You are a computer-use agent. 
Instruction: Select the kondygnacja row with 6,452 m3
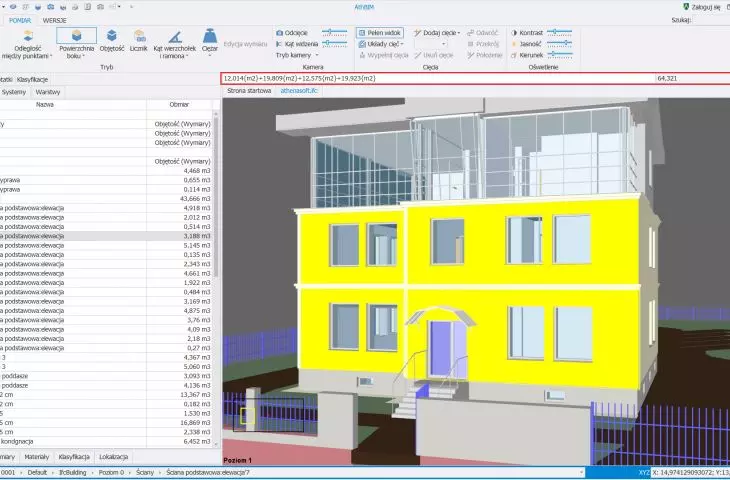[x=106, y=441]
